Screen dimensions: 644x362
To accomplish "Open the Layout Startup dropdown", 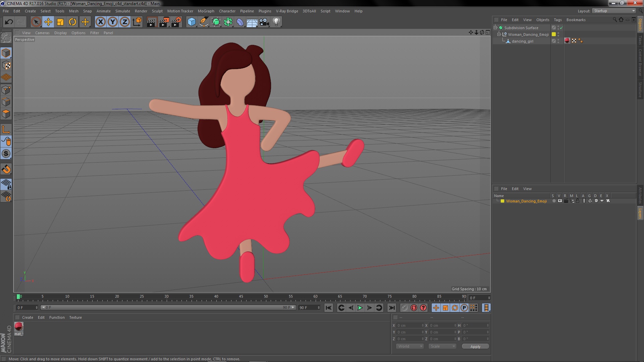I will 614,11.
